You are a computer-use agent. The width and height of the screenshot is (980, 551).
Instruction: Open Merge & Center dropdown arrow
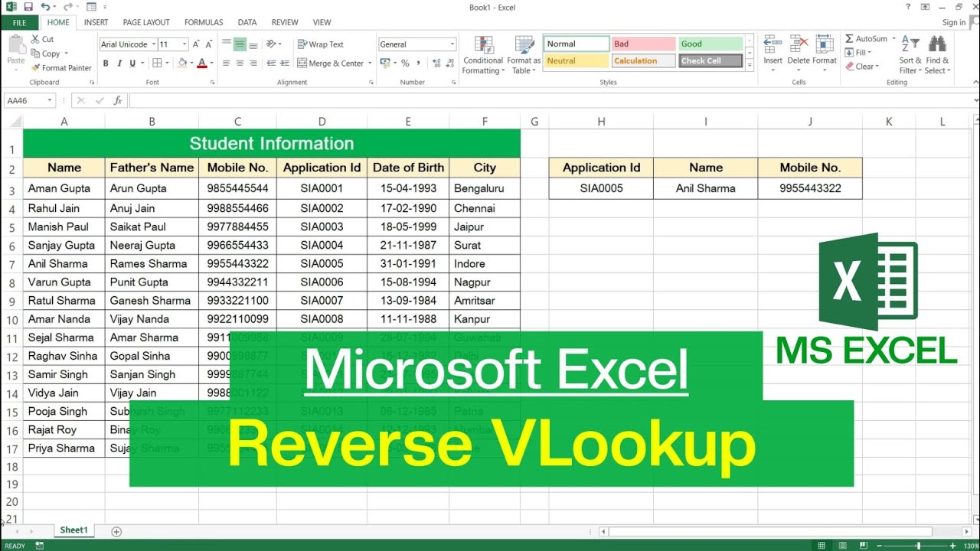pos(370,64)
